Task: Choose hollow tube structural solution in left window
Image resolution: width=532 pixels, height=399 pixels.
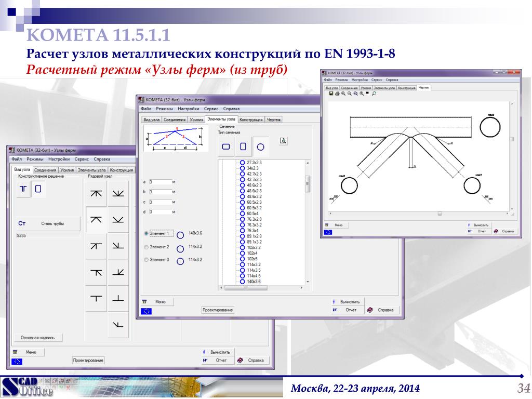Action: pyautogui.click(x=38, y=189)
